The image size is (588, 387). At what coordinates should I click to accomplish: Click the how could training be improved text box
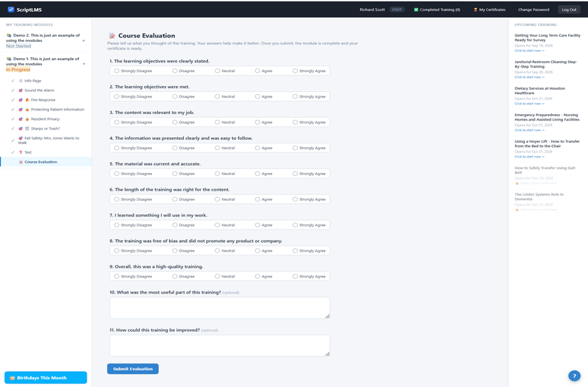[x=220, y=346]
